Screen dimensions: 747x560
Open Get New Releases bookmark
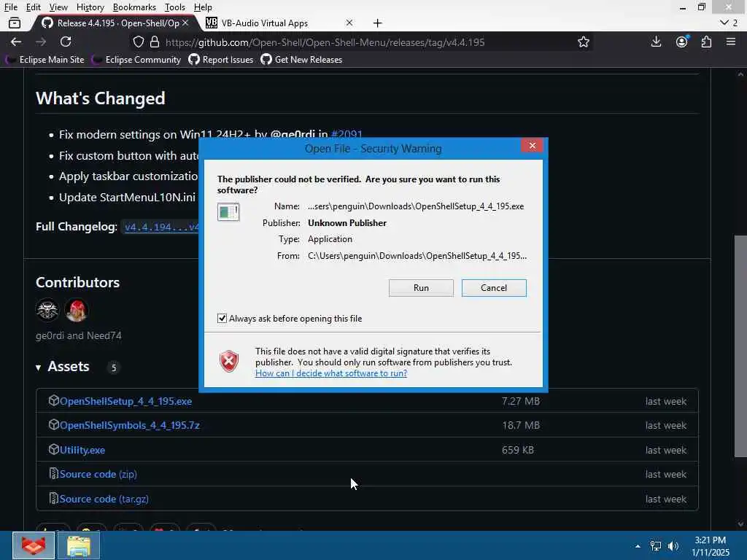pos(301,60)
